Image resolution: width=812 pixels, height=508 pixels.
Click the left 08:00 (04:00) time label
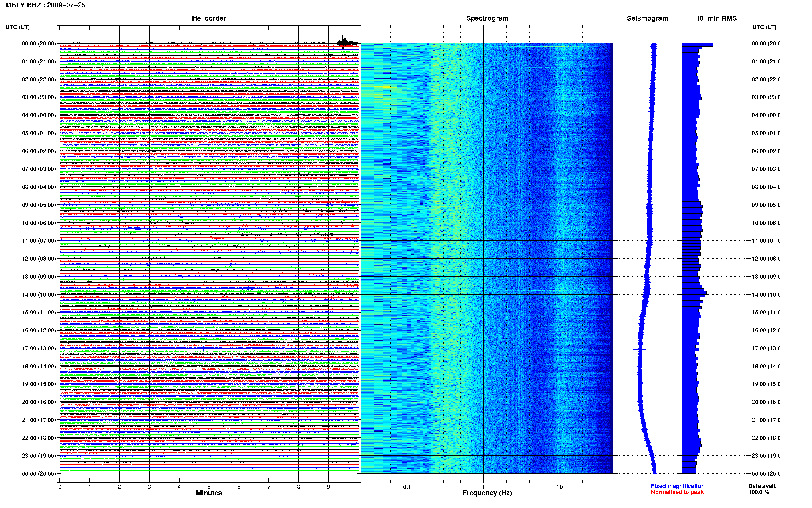(x=39, y=187)
